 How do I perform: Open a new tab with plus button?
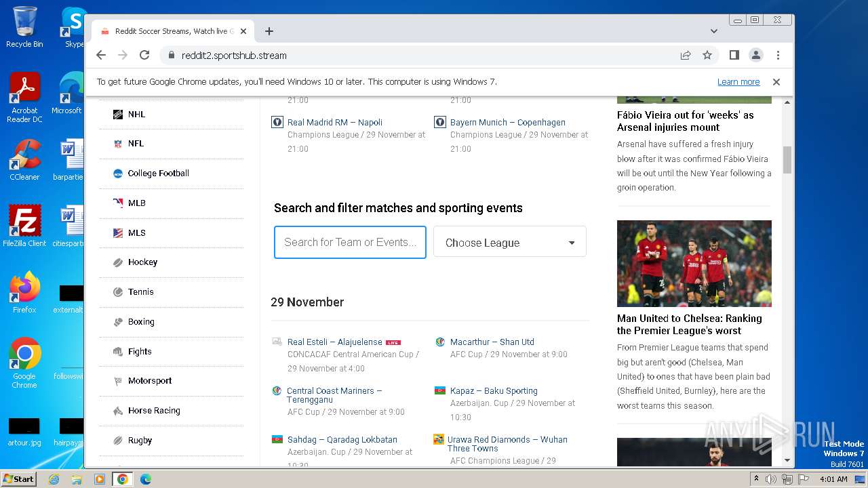269,31
